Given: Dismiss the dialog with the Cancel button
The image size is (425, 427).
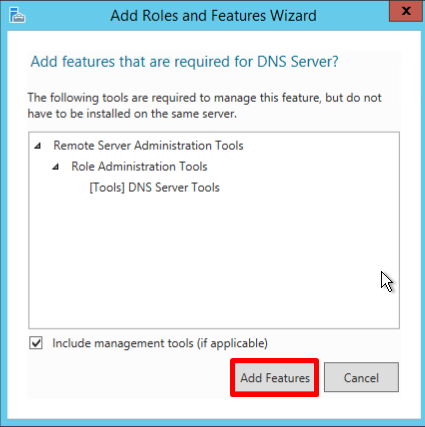Looking at the screenshot, I should click(361, 378).
